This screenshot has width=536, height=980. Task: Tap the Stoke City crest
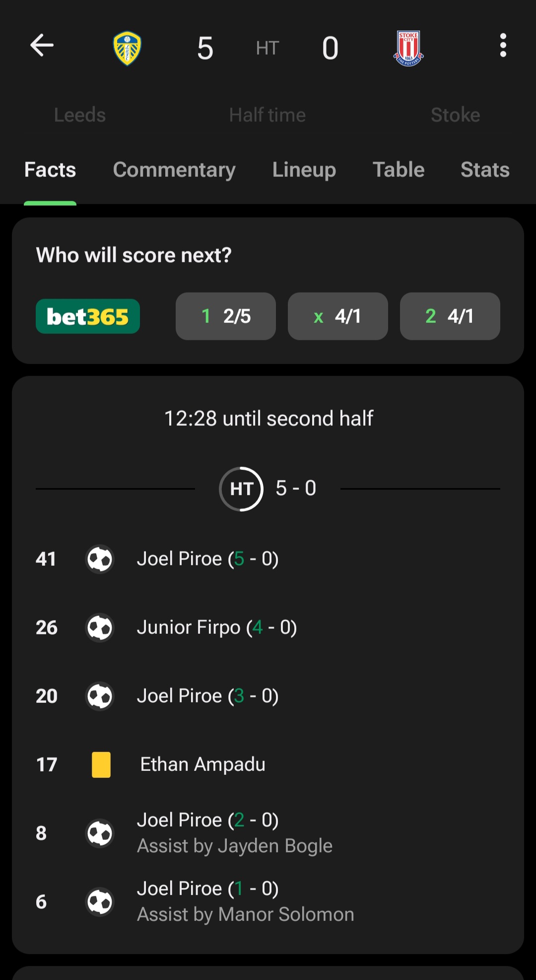point(408,48)
